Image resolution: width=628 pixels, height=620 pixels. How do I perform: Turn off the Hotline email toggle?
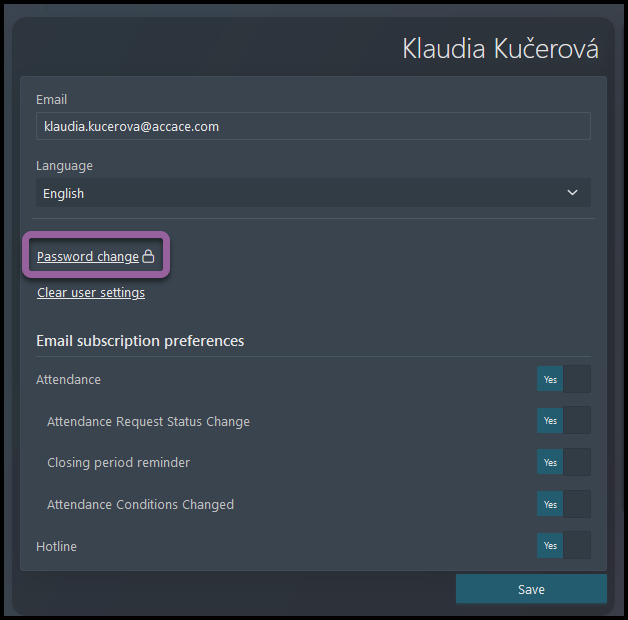564,545
